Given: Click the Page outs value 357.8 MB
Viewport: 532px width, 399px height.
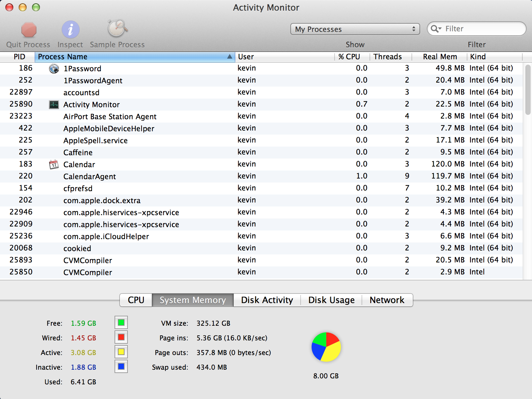Looking at the screenshot, I should (x=212, y=353).
